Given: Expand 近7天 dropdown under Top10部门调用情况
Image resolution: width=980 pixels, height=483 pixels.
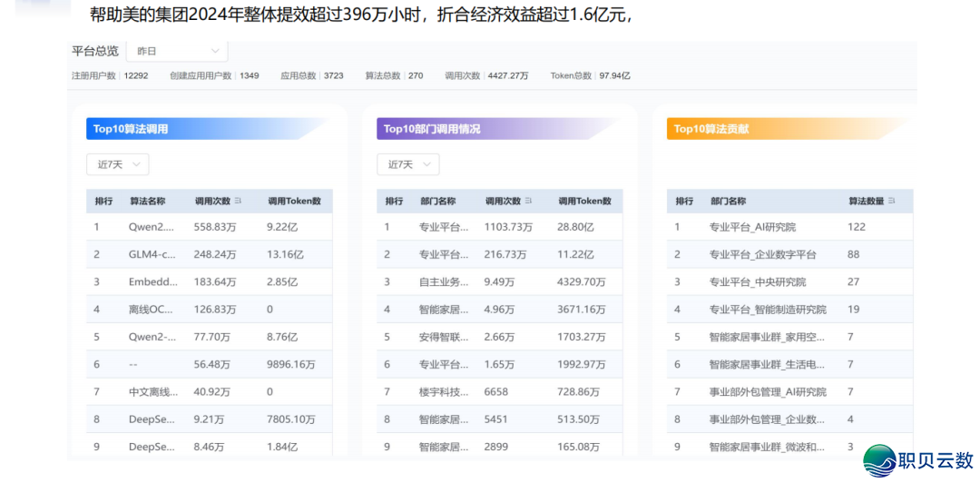Looking at the screenshot, I should click(x=408, y=164).
